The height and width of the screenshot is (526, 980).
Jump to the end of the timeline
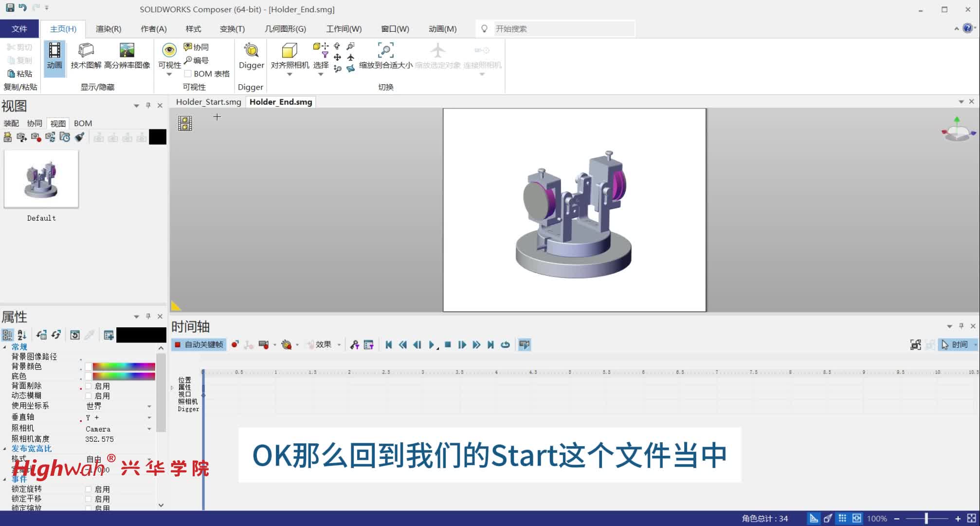[490, 345]
